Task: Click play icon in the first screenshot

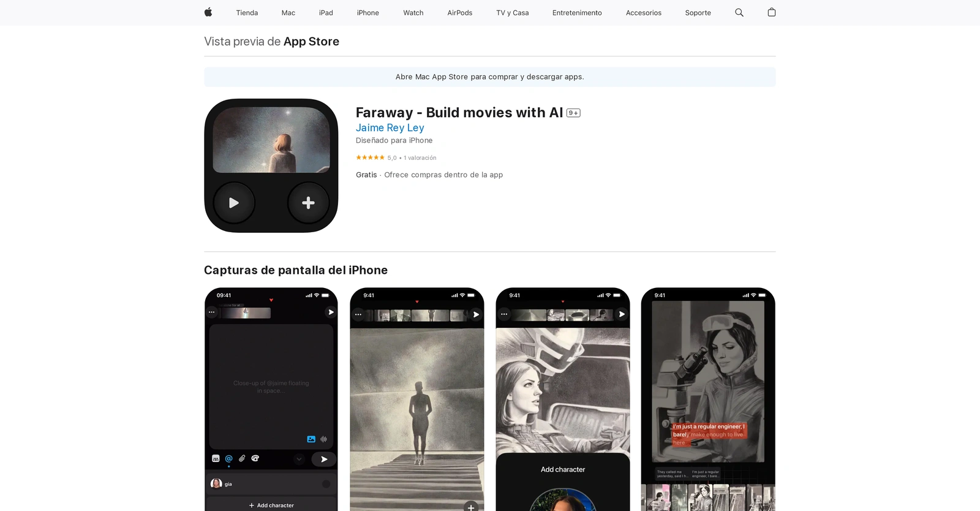Action: pos(331,312)
